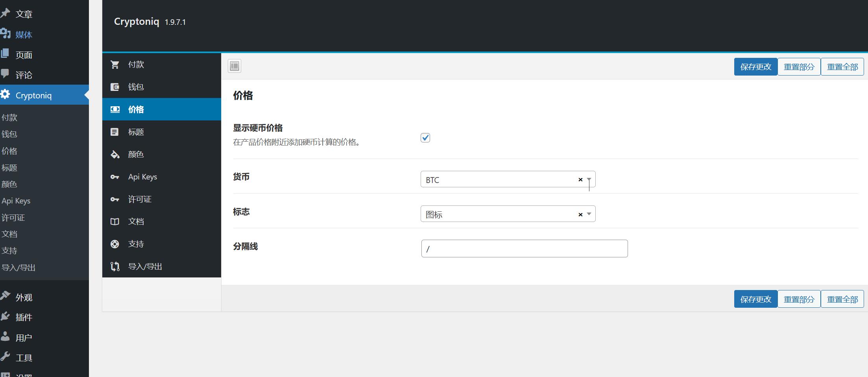
Task: Open the 货币 BTC dropdown arrow
Action: click(x=589, y=179)
